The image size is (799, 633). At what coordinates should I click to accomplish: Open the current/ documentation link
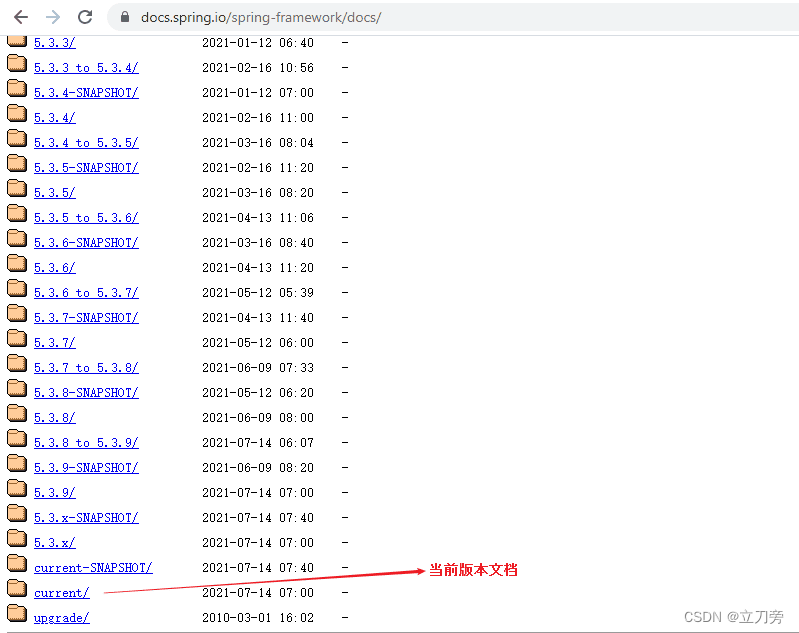pos(62,593)
